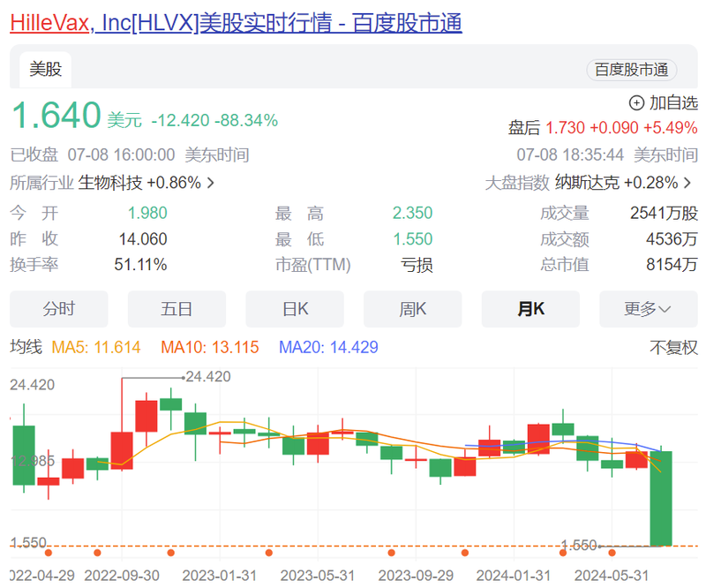Open the HilleVax HLVX stock title link
The image size is (706, 588).
[x=236, y=24]
